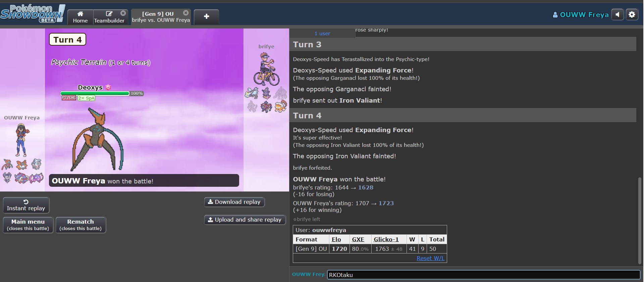Click the brifye name label above the trainer
Viewport: 644px width, 282px height.
pos(266,47)
